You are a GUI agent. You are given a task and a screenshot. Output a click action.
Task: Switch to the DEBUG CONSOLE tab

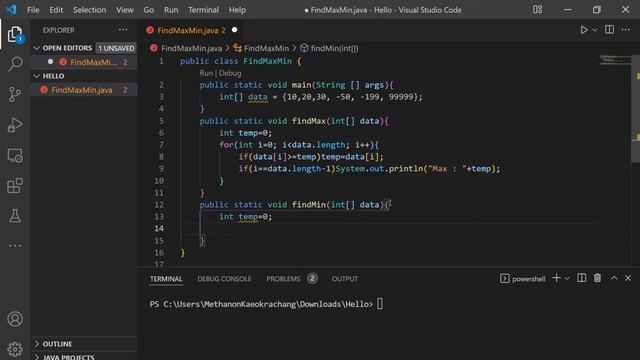click(224, 279)
